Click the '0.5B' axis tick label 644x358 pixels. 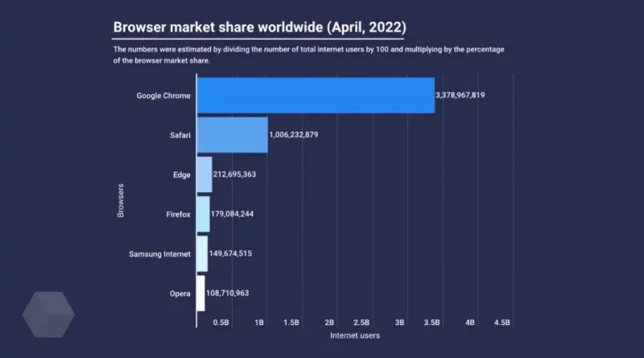point(221,323)
